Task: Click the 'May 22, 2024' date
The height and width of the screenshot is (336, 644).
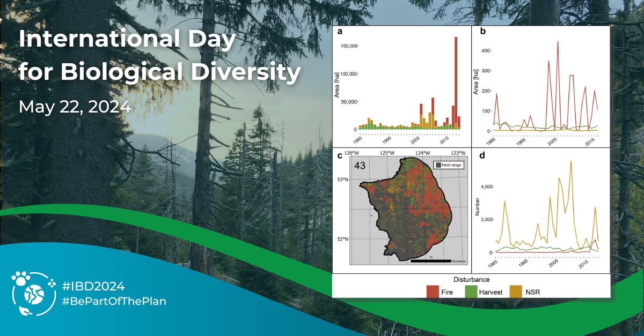Action: (75, 106)
